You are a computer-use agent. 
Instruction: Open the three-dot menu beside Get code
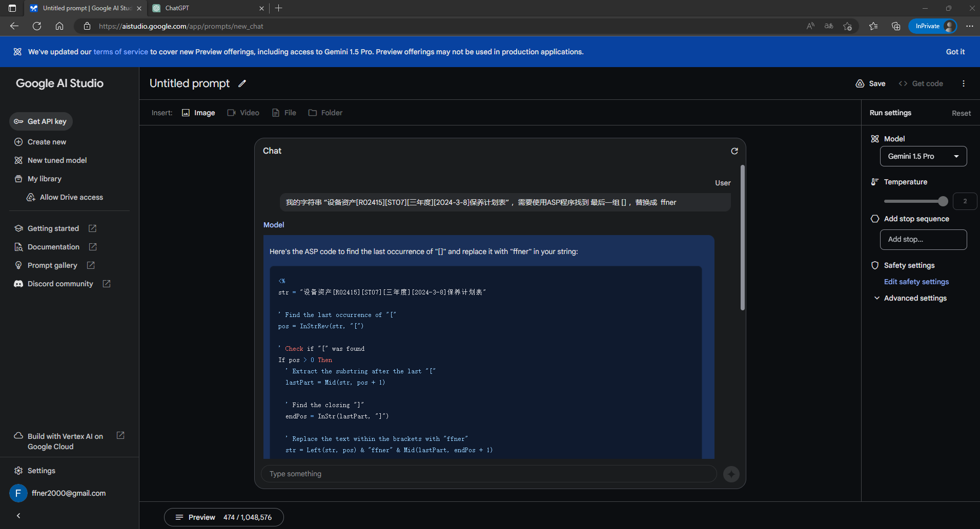[964, 83]
